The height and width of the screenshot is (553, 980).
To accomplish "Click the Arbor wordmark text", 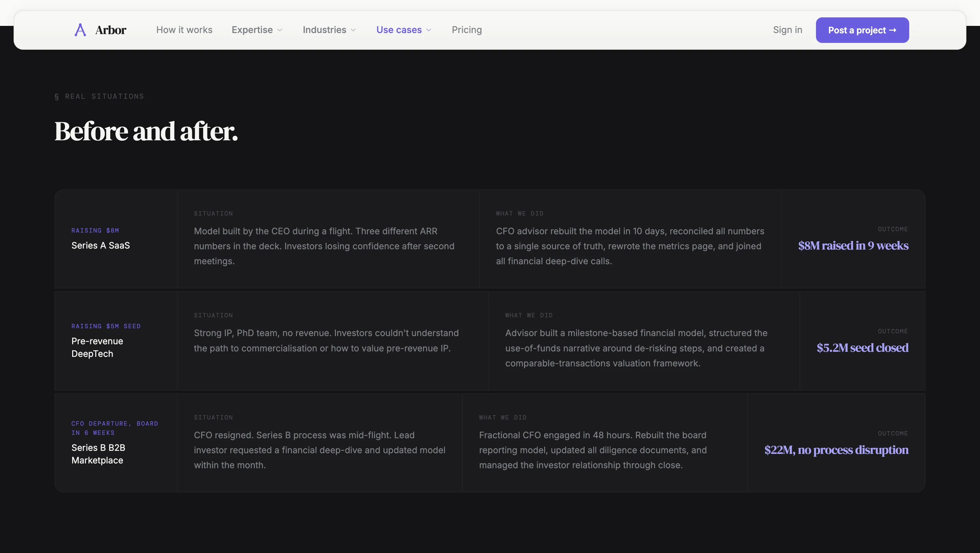I will click(x=111, y=30).
